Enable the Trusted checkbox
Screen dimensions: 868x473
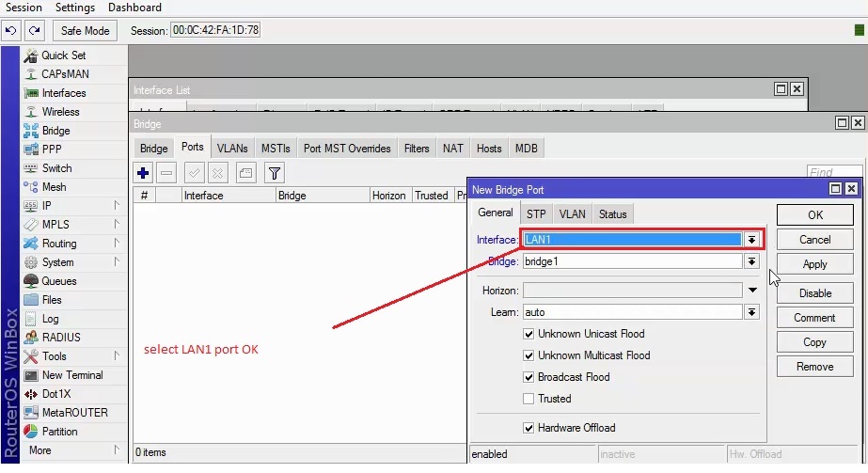click(529, 399)
